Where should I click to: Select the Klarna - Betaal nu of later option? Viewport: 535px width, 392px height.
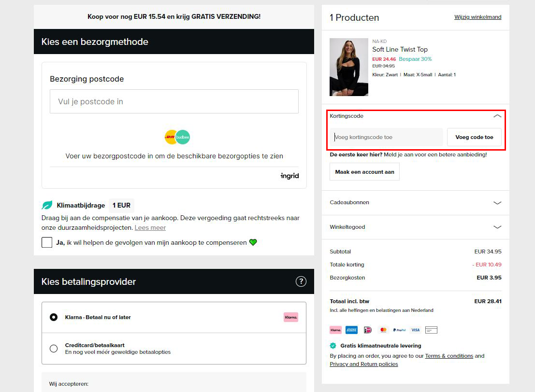coord(53,317)
